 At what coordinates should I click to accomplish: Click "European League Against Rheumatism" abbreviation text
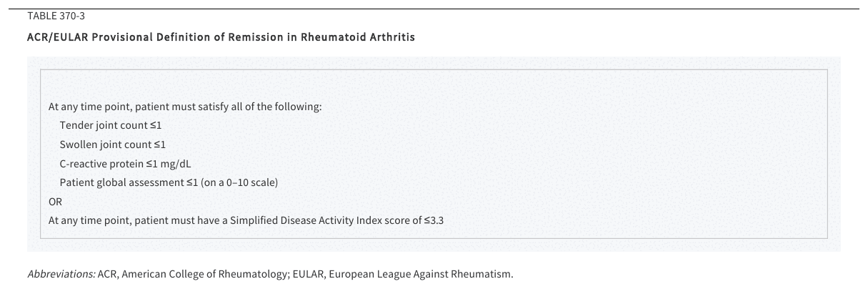pyautogui.click(x=419, y=275)
